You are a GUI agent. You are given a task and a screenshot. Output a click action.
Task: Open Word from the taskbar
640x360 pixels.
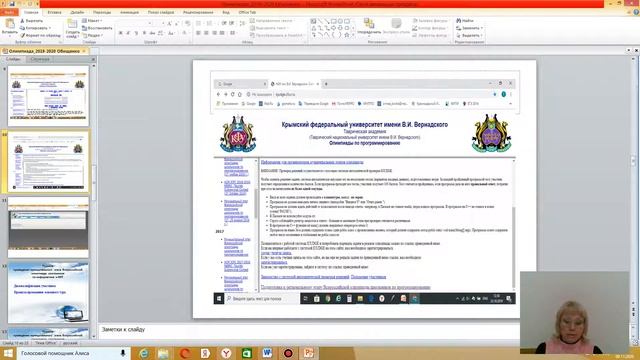tap(267, 353)
